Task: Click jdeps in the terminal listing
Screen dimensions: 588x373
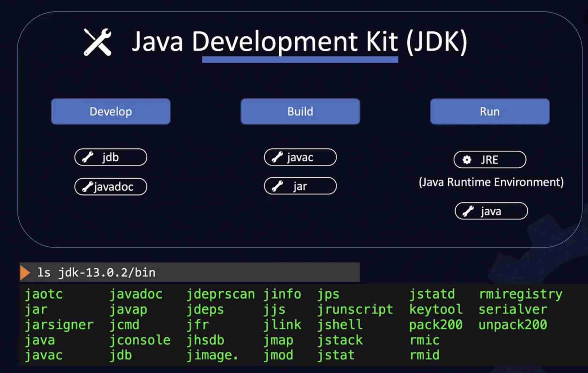Action: pyautogui.click(x=205, y=309)
